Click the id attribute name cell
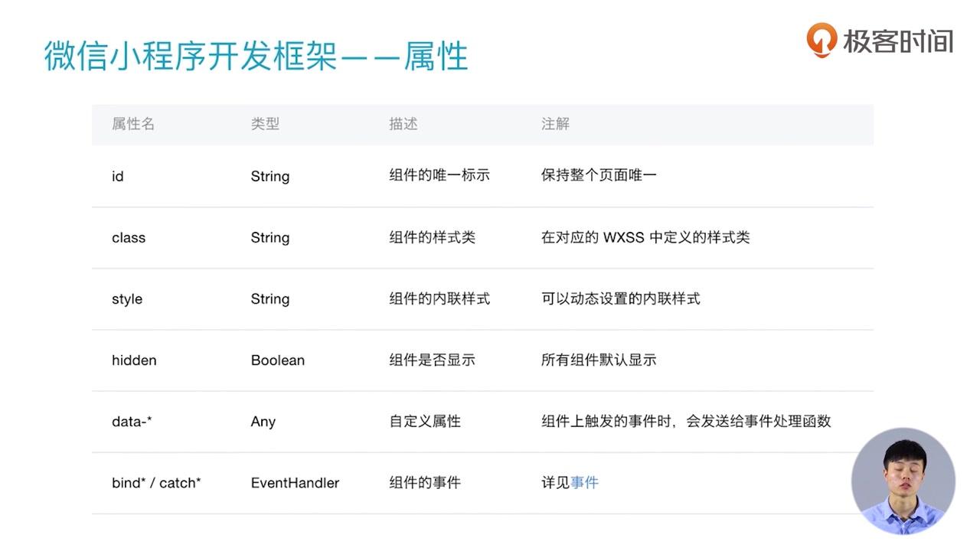Image resolution: width=980 pixels, height=551 pixels. [118, 176]
